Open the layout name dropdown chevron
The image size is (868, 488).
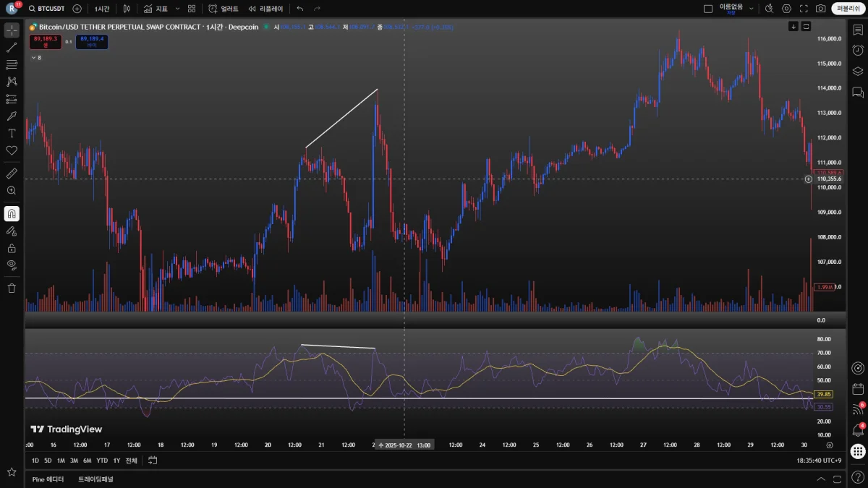[751, 9]
